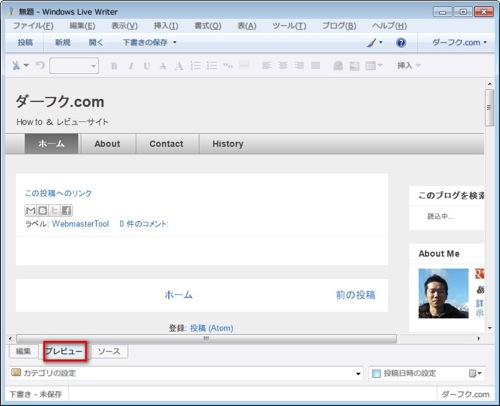Click the undo arrow icon

40,65
